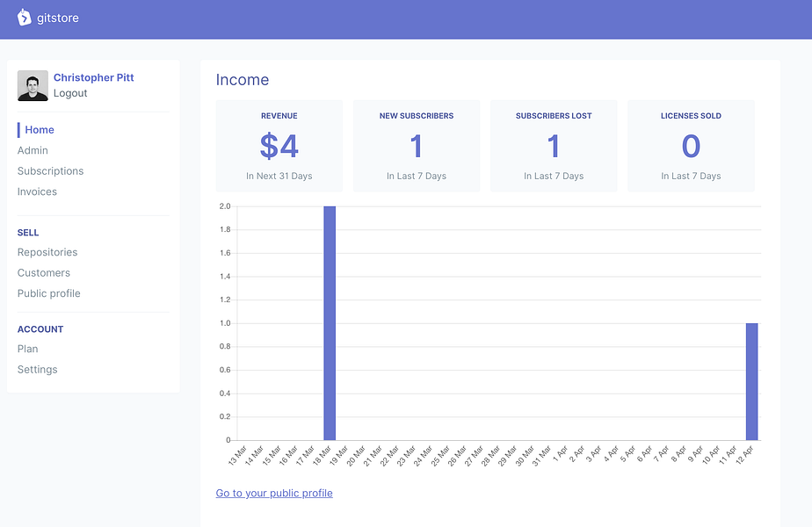The image size is (812, 527).
Task: Open the Invoices page
Action: point(37,192)
